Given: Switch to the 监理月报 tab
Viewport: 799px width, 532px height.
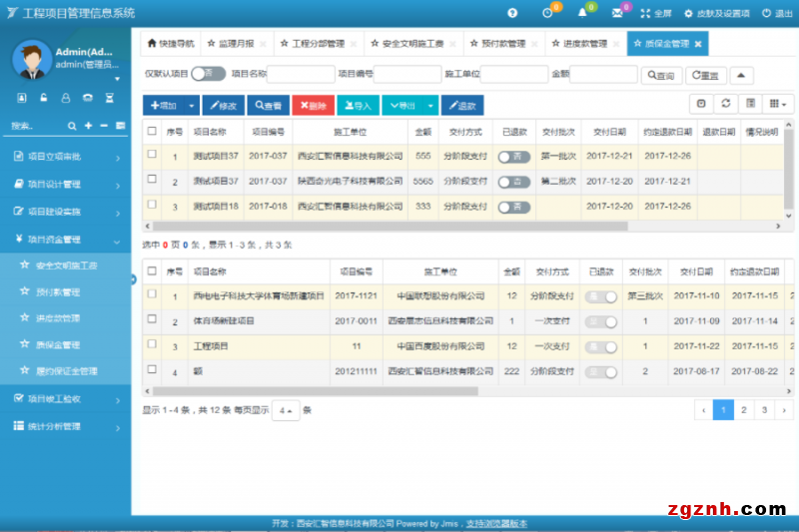Looking at the screenshot, I should click(x=231, y=44).
